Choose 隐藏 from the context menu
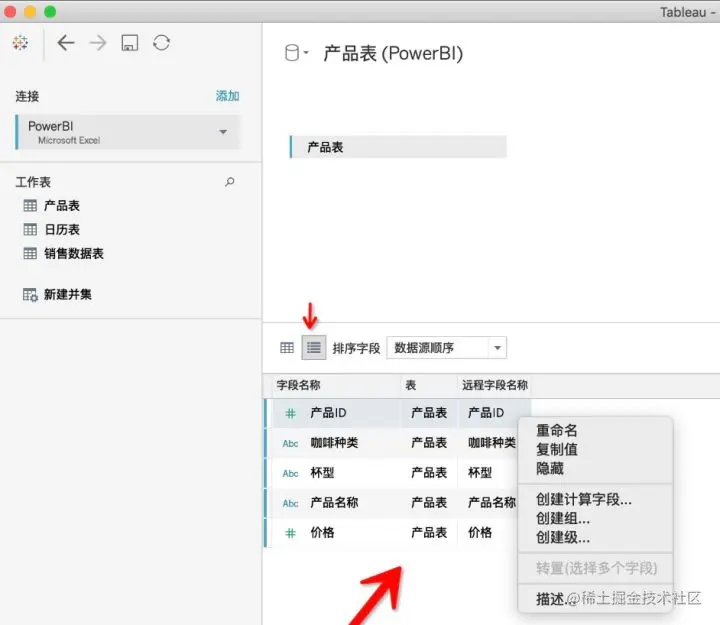The width and height of the screenshot is (720, 625). [550, 468]
